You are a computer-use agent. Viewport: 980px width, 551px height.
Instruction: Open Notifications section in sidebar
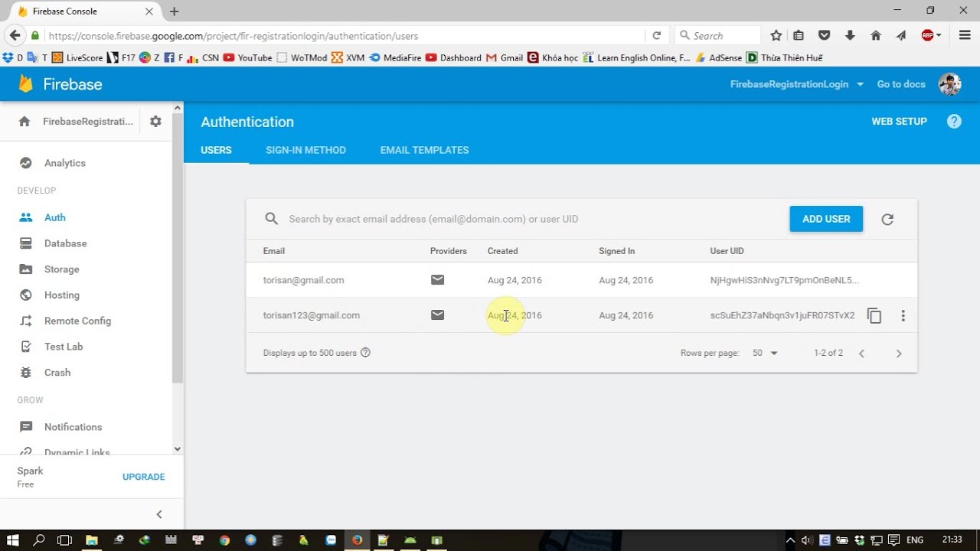[x=73, y=427]
